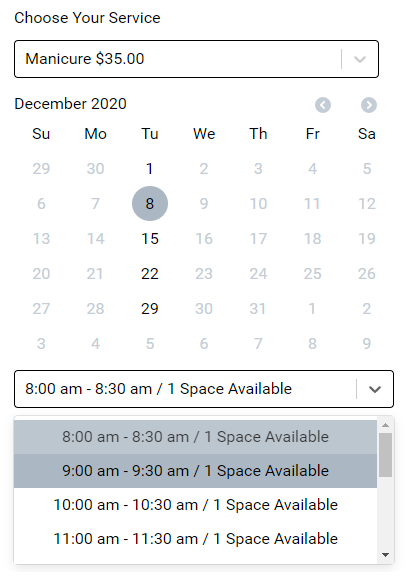Click the 8:00 am time slot field
The image size is (411, 586).
coord(204,389)
